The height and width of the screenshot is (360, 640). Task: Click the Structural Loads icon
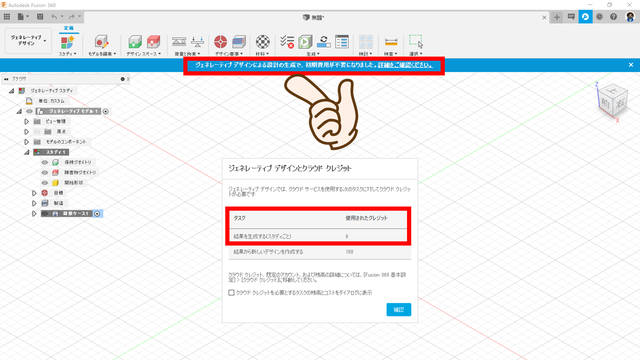click(x=198, y=42)
